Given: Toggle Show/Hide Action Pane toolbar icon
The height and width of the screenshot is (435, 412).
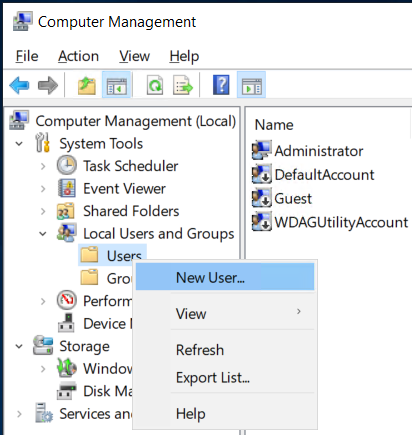Looking at the screenshot, I should click(252, 85).
